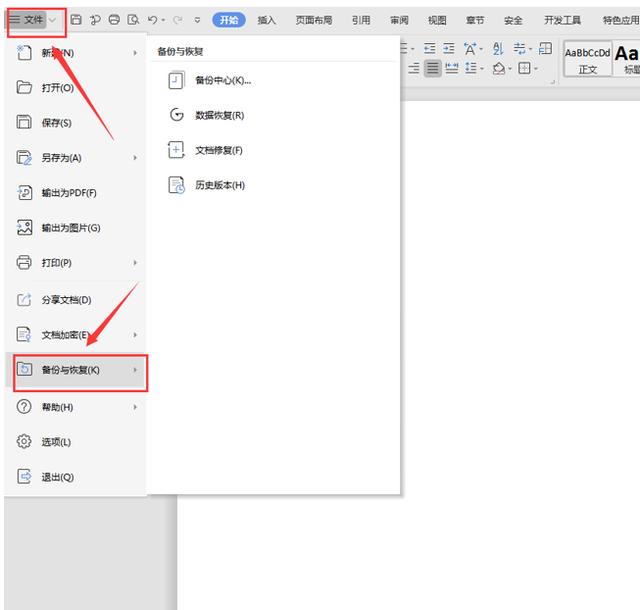The width and height of the screenshot is (640, 610).
Task: Switch to the 页面布局 tab
Action: 314,20
